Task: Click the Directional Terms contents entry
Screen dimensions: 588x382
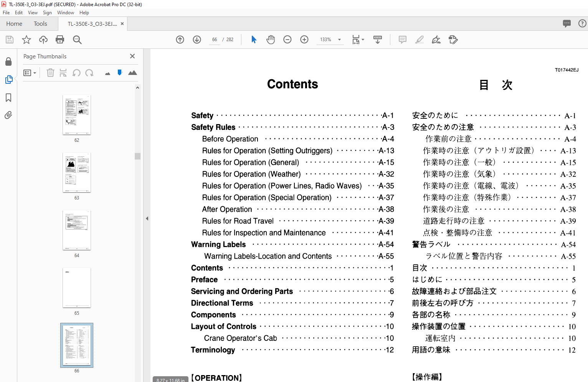Action: pyautogui.click(x=292, y=303)
